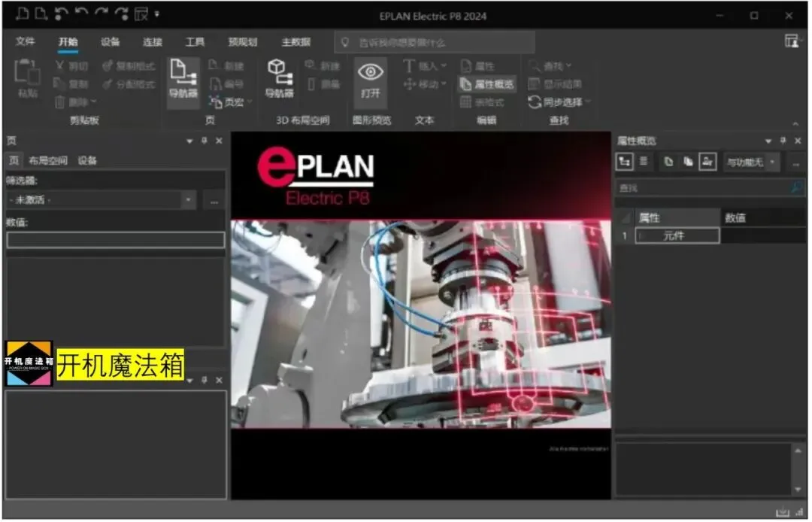This screenshot has height=522, width=812.
Task: Click the 分配格式 button
Action: pyautogui.click(x=129, y=84)
